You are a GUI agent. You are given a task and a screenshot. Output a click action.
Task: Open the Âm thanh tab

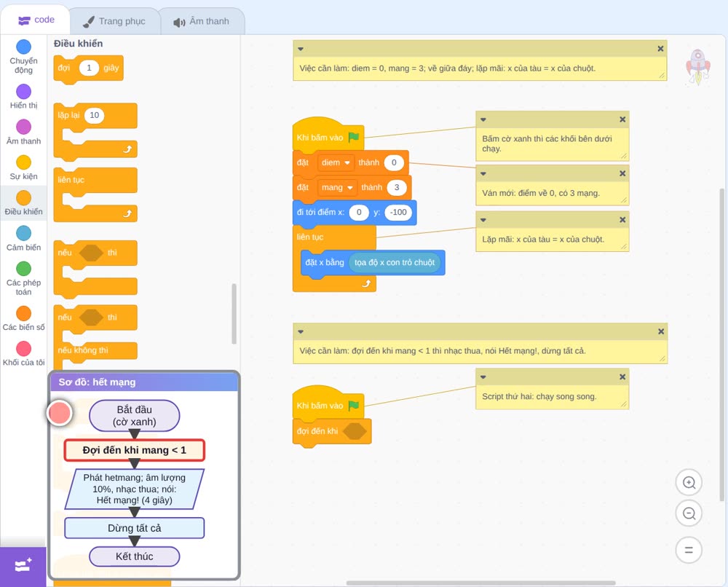pos(202,21)
